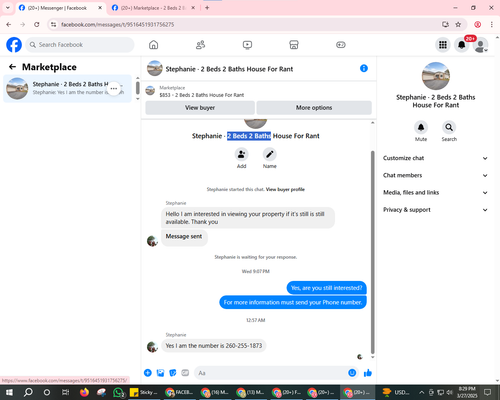Expand the Privacy & support section
The height and width of the screenshot is (400, 500).
[435, 210]
